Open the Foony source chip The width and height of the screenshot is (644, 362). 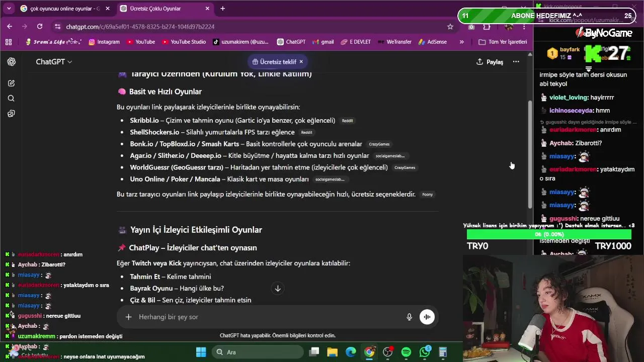[x=428, y=195]
